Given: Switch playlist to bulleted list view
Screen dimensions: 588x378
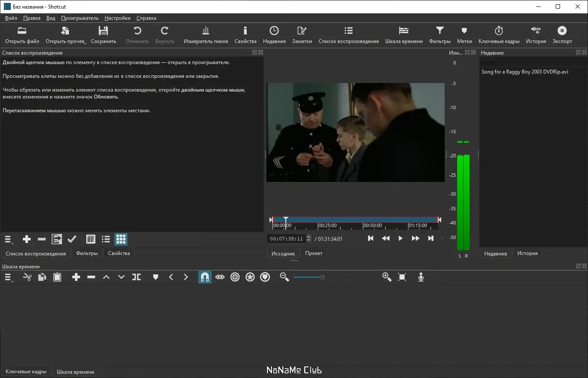Looking at the screenshot, I should tap(106, 239).
